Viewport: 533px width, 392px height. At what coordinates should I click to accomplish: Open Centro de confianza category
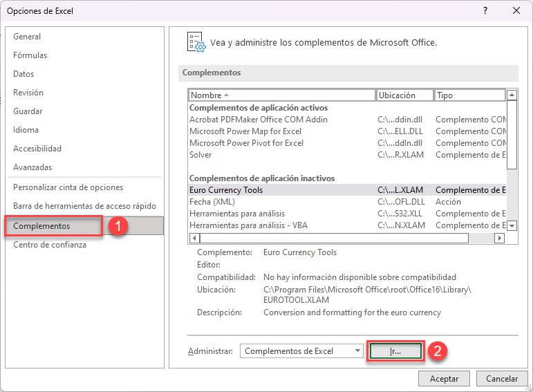coord(50,245)
